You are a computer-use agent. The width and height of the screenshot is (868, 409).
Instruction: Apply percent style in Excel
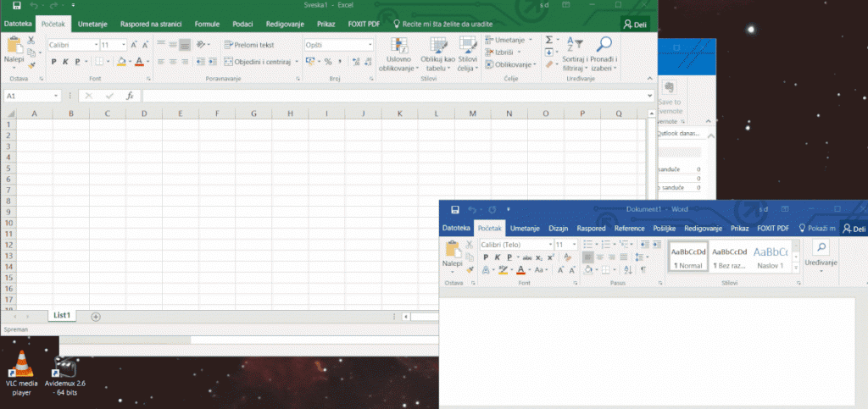[x=328, y=62]
